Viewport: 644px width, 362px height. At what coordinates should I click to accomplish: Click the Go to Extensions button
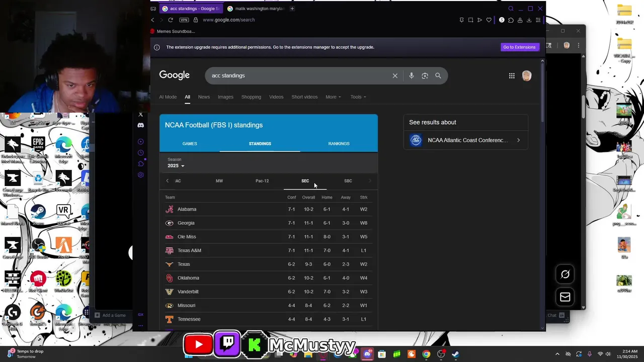click(x=519, y=47)
